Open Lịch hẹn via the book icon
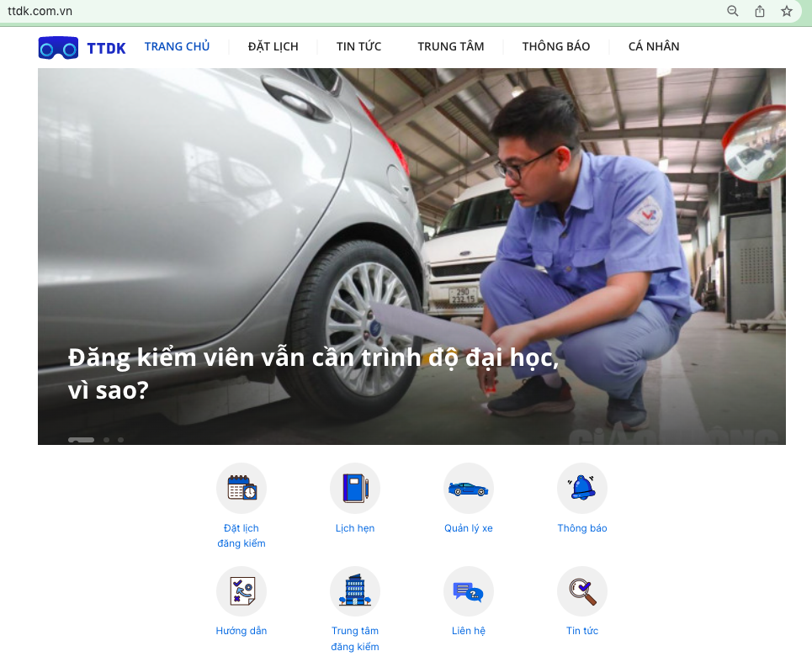This screenshot has width=812, height=667. (355, 488)
